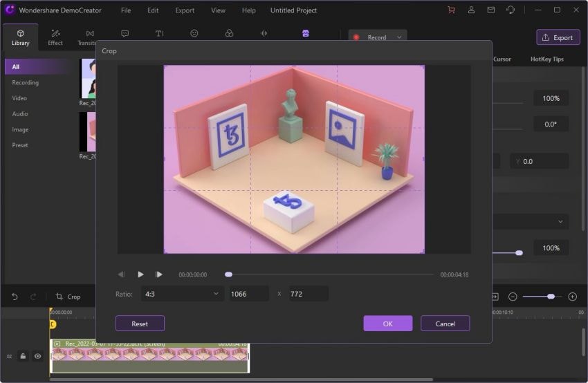Step to next frame in crop dialog
Screen dimensions: 588x383
[158, 274]
